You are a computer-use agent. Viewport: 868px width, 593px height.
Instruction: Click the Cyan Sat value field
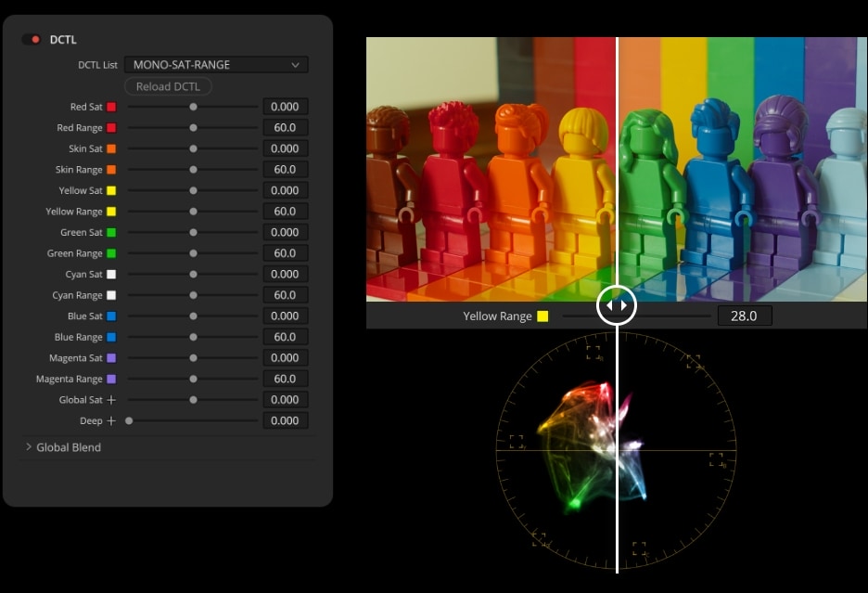(x=285, y=275)
